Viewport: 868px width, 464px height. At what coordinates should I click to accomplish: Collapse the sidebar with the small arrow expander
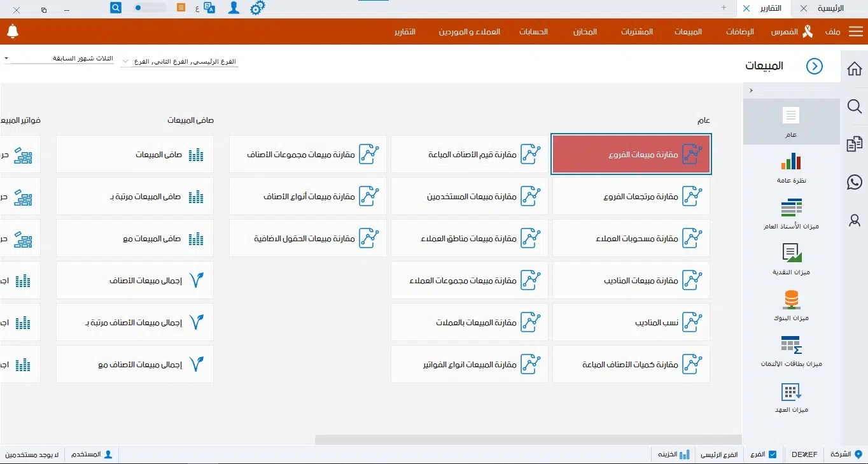[x=751, y=90]
